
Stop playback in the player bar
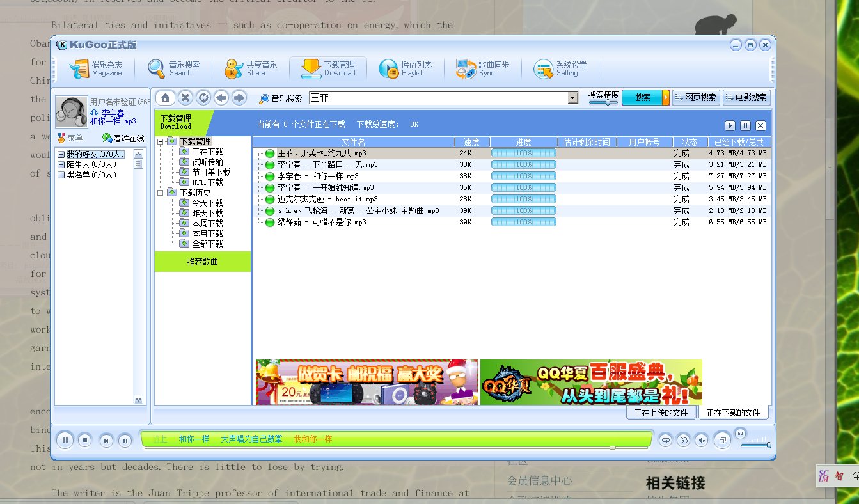pos(85,440)
